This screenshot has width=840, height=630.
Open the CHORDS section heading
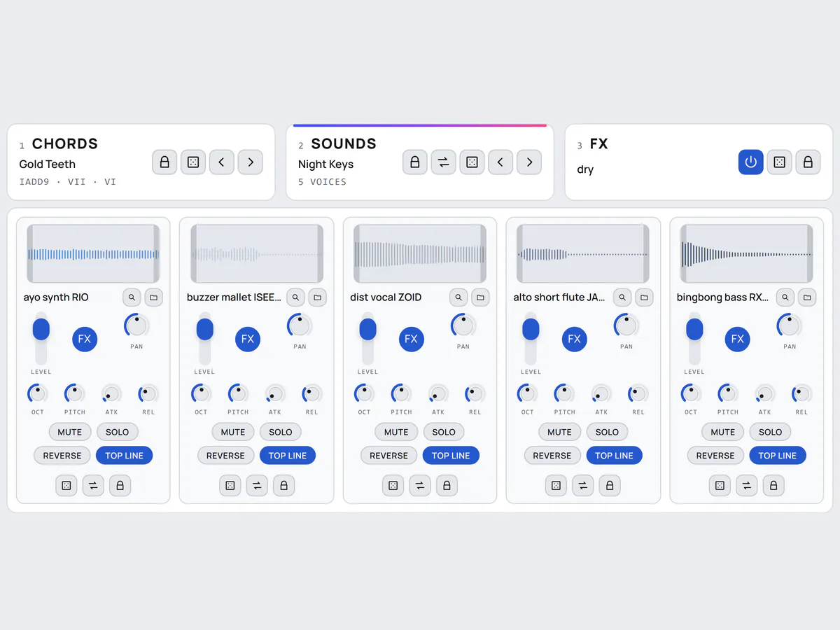[65, 144]
